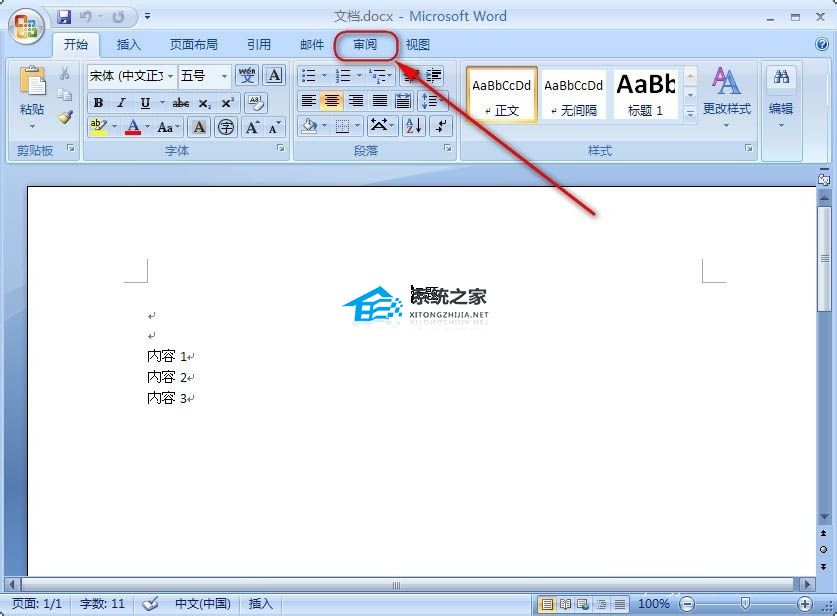Viewport: 837px width, 616px height.
Task: Open the 编辑 editing group
Action: tap(781, 97)
